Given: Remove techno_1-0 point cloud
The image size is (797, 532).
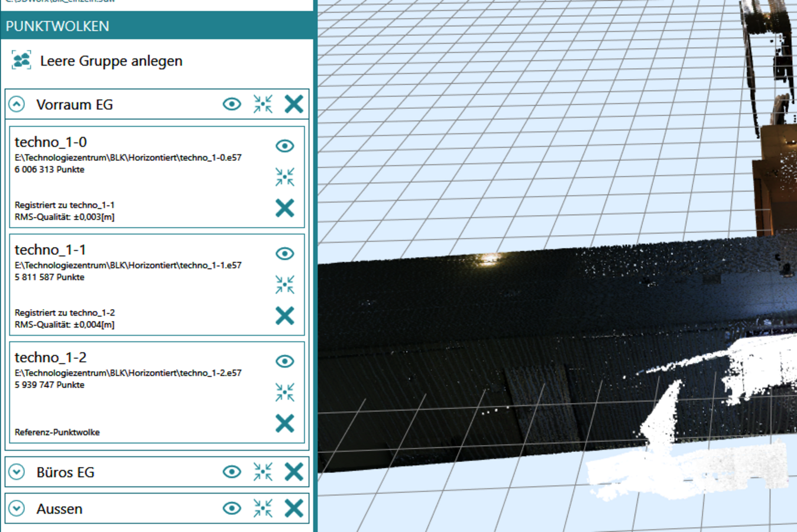Looking at the screenshot, I should click(x=284, y=208).
